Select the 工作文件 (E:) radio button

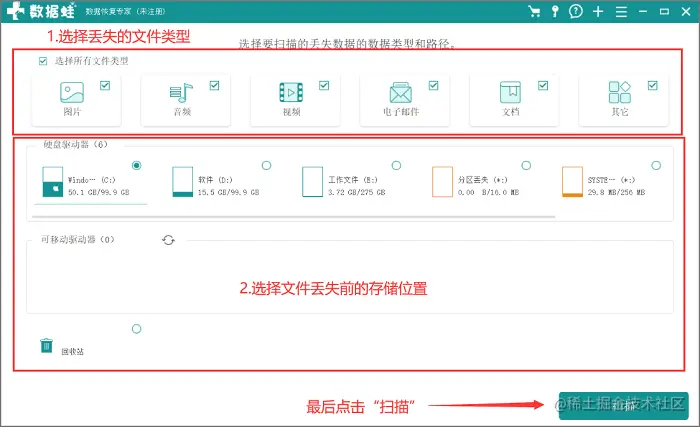(x=396, y=165)
